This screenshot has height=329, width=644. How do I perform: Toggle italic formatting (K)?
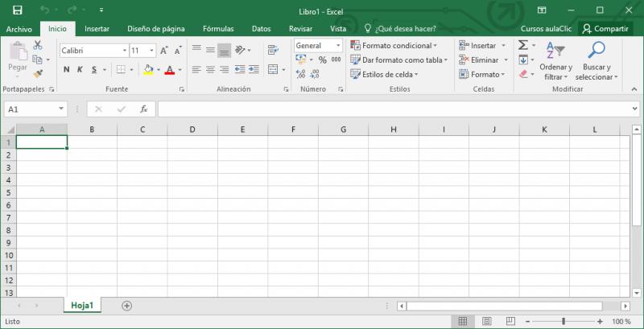point(80,70)
